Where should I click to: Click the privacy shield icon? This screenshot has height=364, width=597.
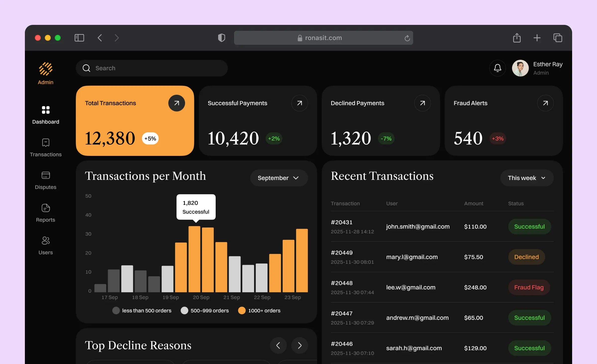point(221,38)
